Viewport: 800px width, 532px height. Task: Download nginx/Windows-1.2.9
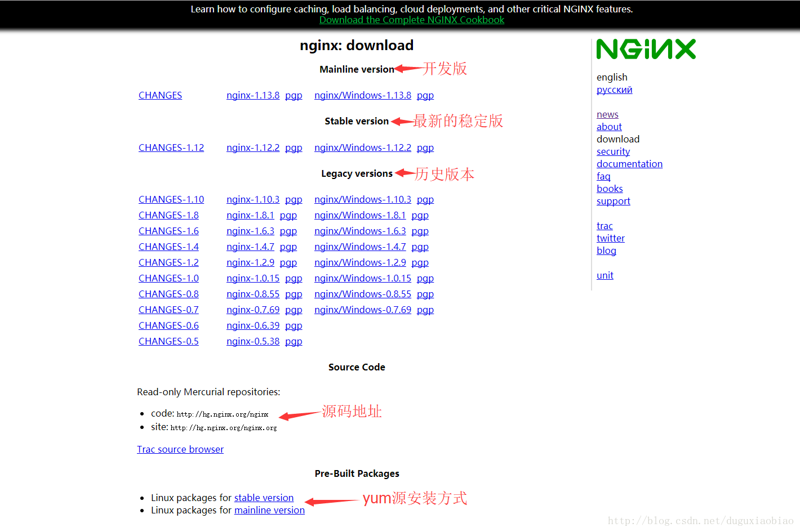click(x=360, y=262)
